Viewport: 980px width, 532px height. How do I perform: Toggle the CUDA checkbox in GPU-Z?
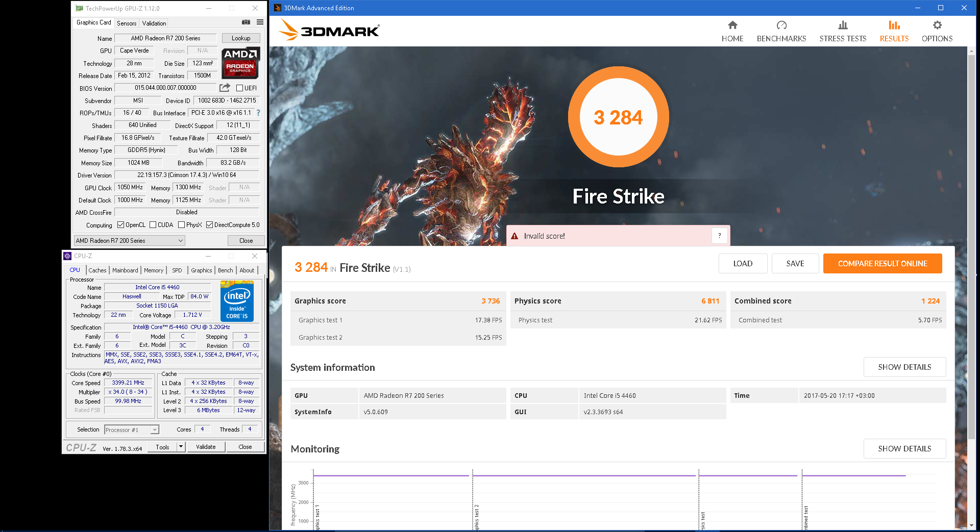[153, 225]
